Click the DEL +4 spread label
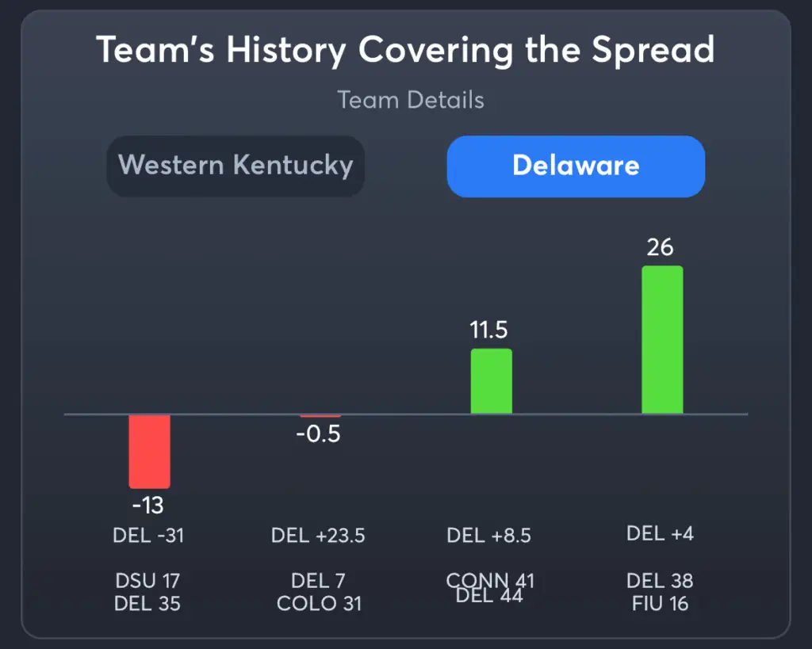This screenshot has height=649, width=812. tap(660, 533)
